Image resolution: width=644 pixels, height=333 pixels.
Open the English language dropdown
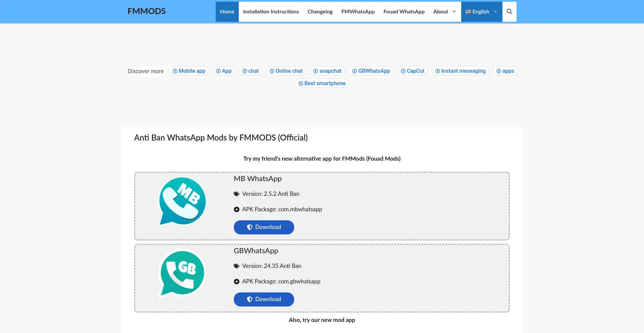click(x=481, y=11)
